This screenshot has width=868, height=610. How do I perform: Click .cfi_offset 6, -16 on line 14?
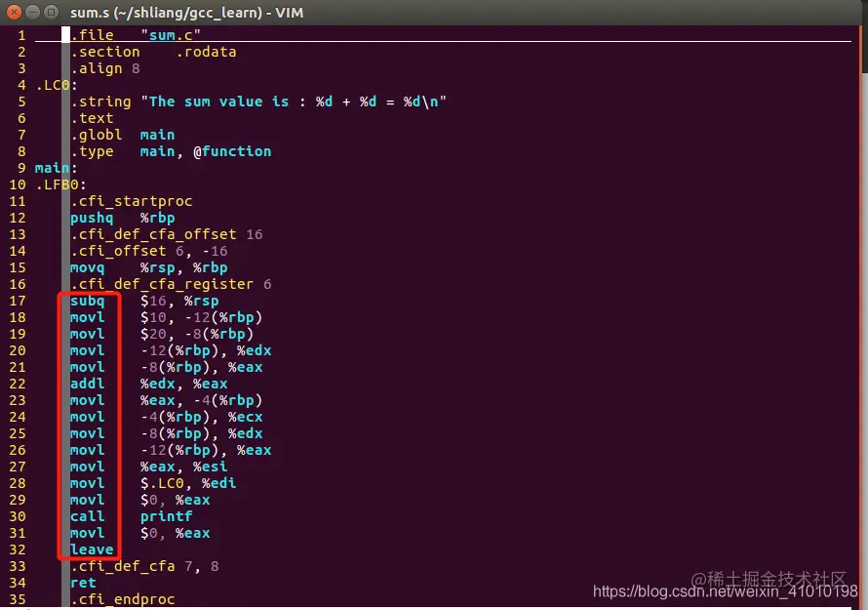coord(149,251)
